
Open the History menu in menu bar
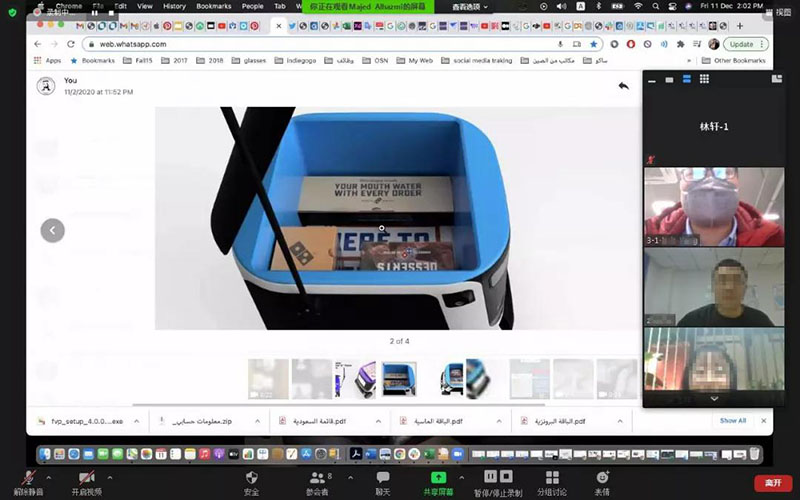point(174,6)
